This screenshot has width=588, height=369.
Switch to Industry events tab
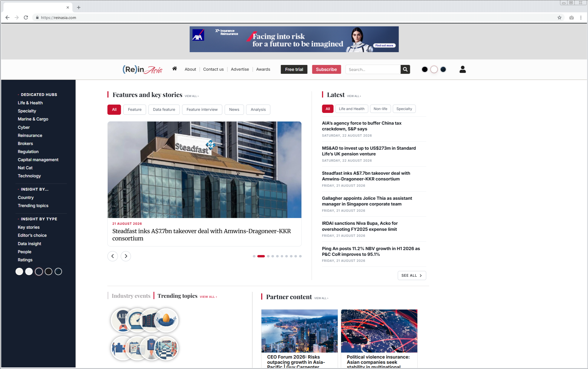coord(131,296)
